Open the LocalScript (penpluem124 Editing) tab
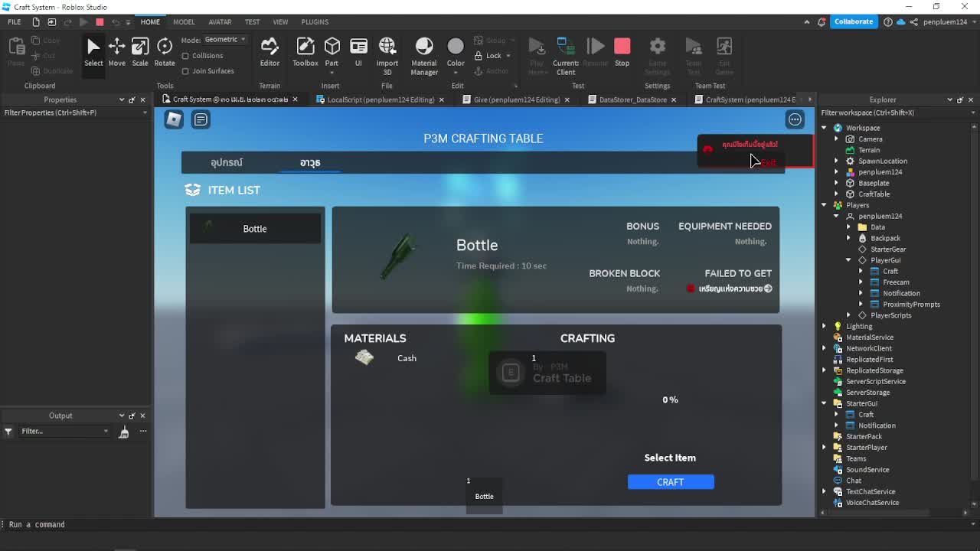Screen dimensions: 980x551 381,99
